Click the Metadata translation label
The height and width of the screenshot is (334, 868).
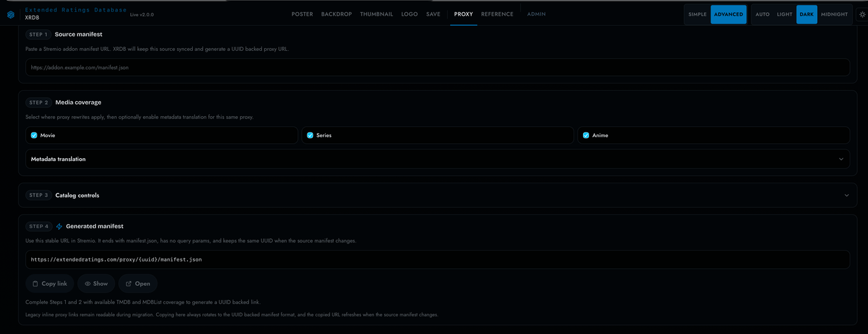point(58,159)
